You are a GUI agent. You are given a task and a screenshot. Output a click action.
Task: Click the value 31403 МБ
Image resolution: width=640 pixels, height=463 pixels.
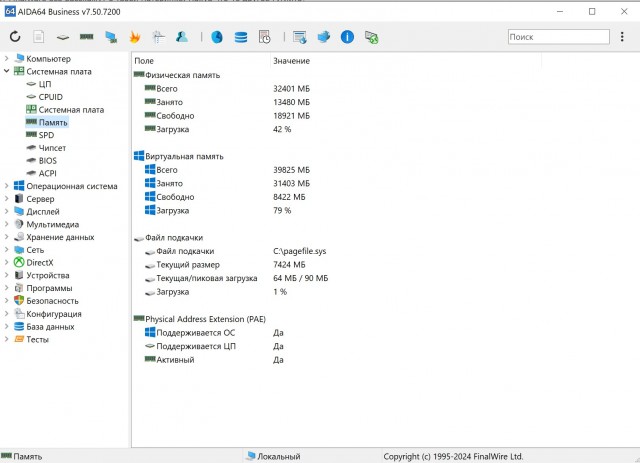(291, 183)
